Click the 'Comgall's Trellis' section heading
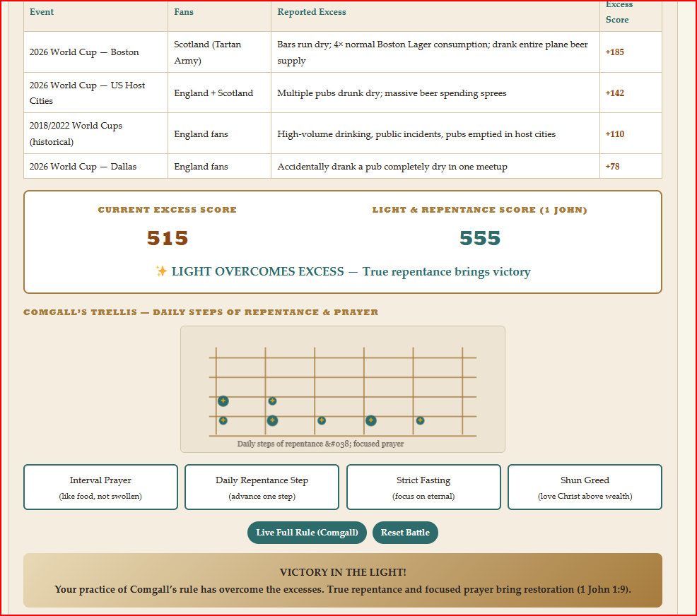Viewport: 697px width, 616px height. click(x=201, y=312)
